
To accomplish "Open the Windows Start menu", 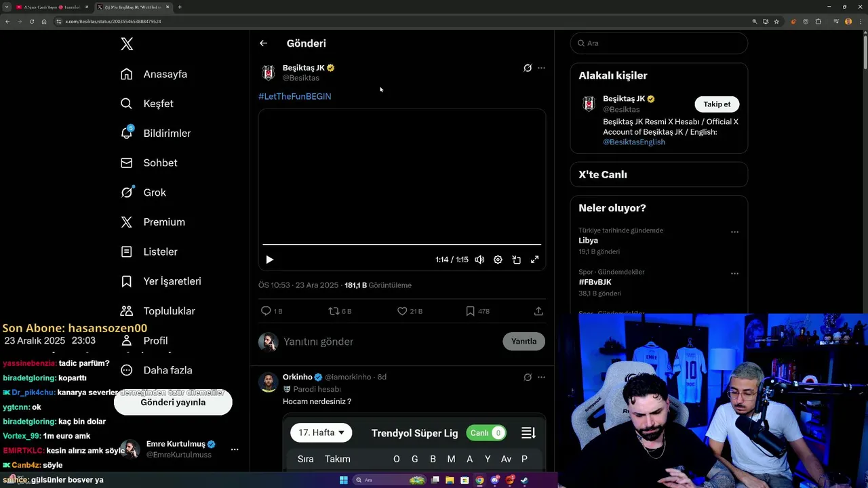I will point(344,481).
